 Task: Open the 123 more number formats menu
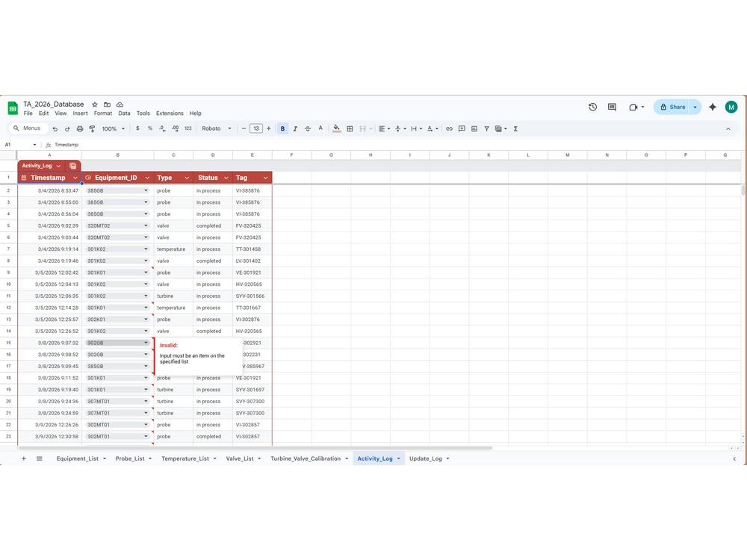click(187, 128)
